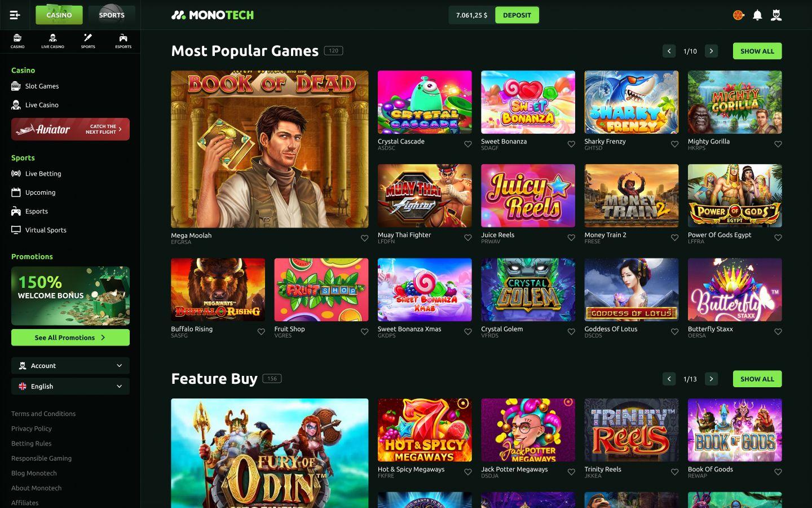Image resolution: width=812 pixels, height=508 pixels.
Task: Favorite Mighty Gorilla with heart icon
Action: click(x=778, y=144)
